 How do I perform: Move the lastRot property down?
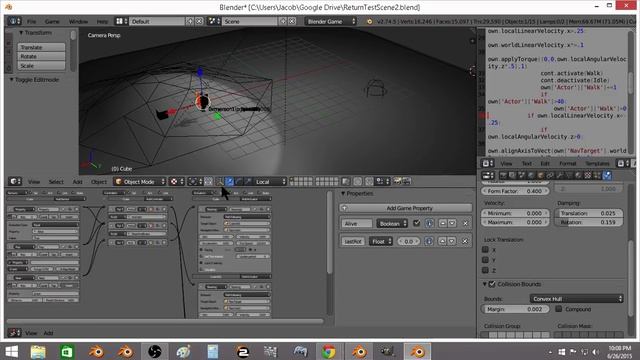point(451,241)
